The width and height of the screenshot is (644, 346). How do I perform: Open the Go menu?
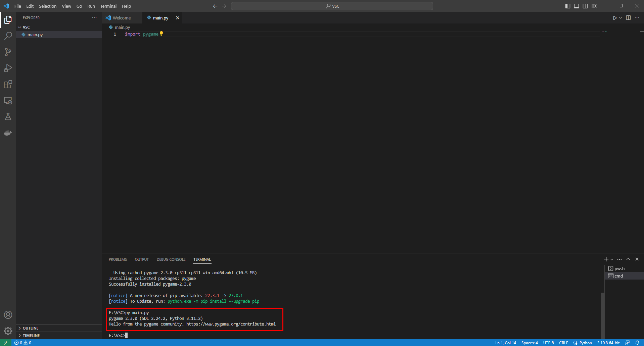pos(79,6)
